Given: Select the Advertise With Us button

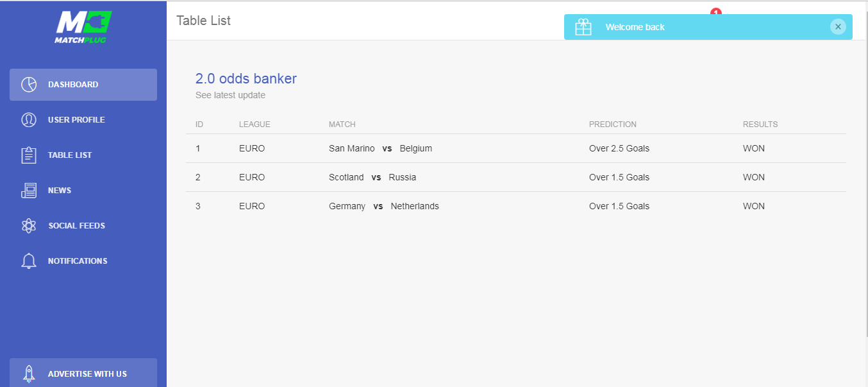Looking at the screenshot, I should [87, 374].
